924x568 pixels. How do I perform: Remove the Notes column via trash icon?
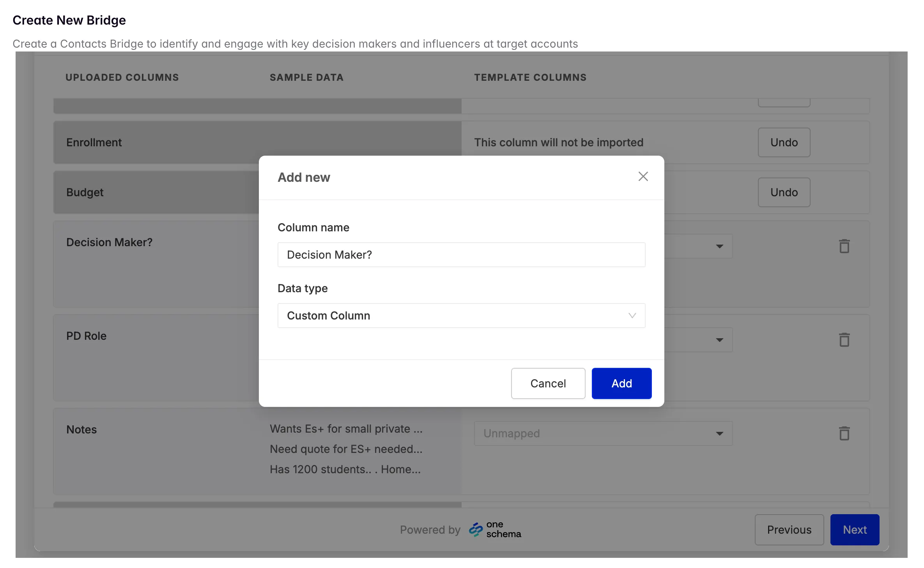click(844, 433)
